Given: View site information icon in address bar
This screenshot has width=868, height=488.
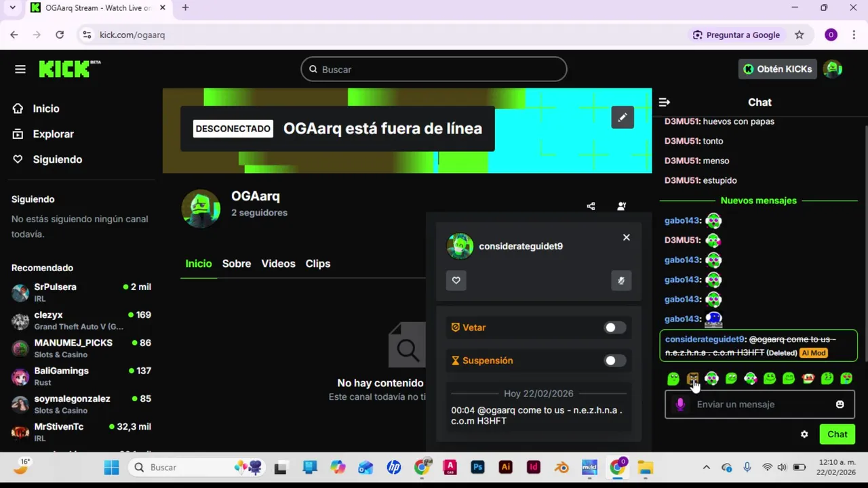Looking at the screenshot, I should 86,35.
